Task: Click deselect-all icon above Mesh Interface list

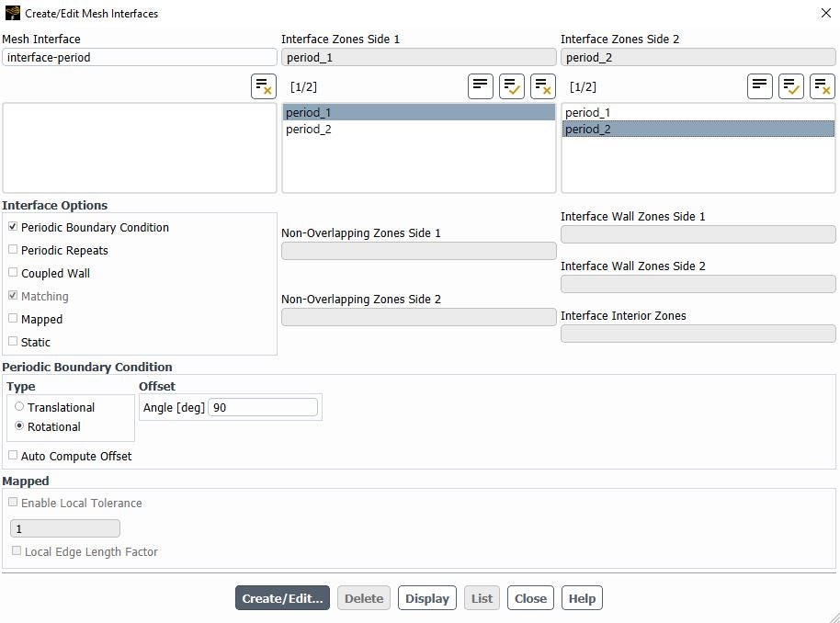Action: click(264, 86)
